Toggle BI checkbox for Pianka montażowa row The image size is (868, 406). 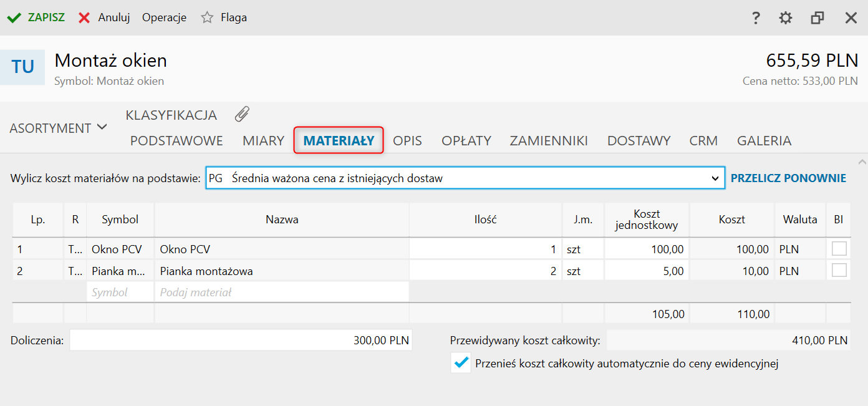[x=839, y=271]
